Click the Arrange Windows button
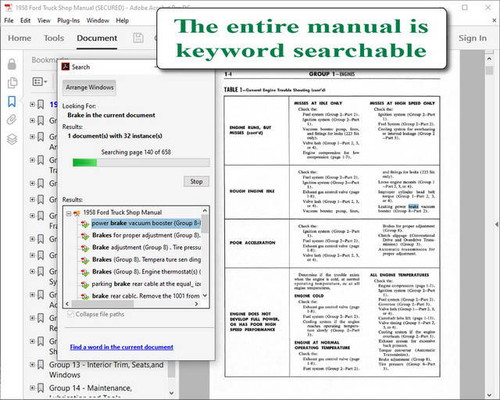 (89, 87)
